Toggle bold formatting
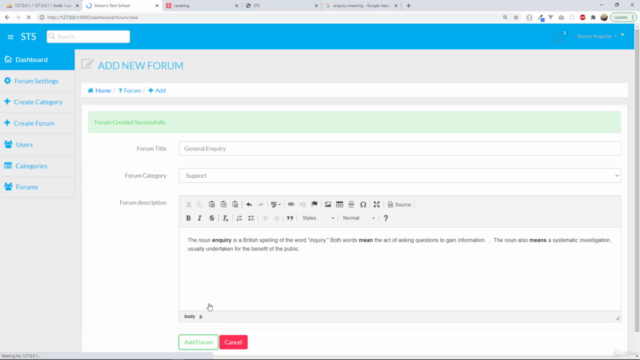Screen dimensions: 640x360 [x=189, y=218]
